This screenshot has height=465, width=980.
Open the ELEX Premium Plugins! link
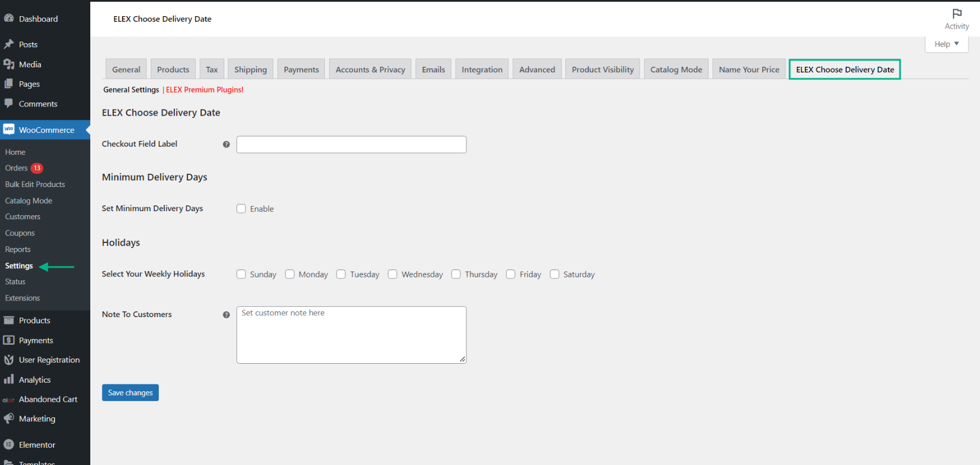pyautogui.click(x=205, y=90)
